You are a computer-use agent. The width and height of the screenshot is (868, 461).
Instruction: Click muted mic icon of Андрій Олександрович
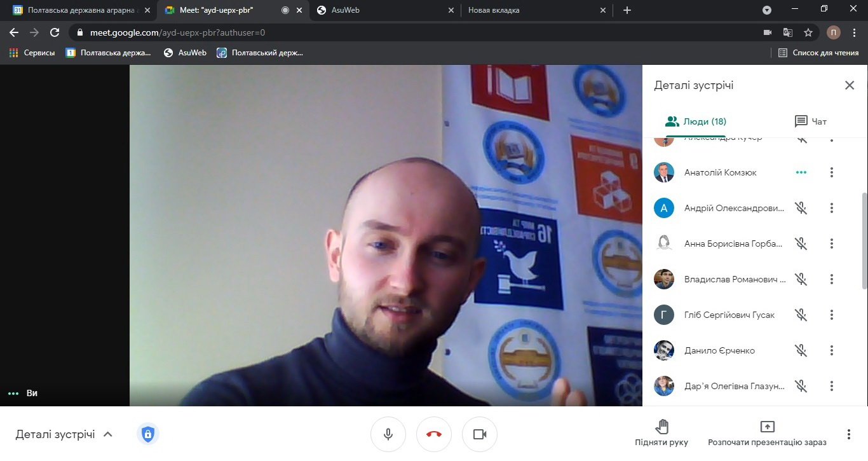801,208
